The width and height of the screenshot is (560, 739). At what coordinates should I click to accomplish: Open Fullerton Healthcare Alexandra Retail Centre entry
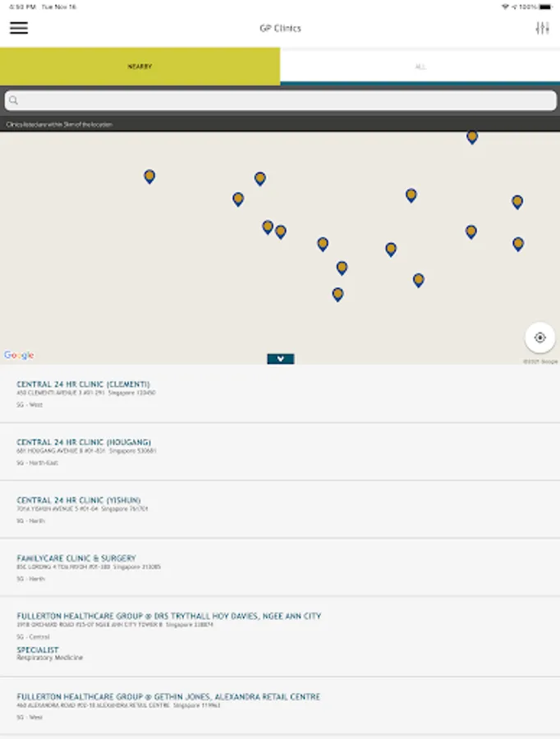coord(280,706)
